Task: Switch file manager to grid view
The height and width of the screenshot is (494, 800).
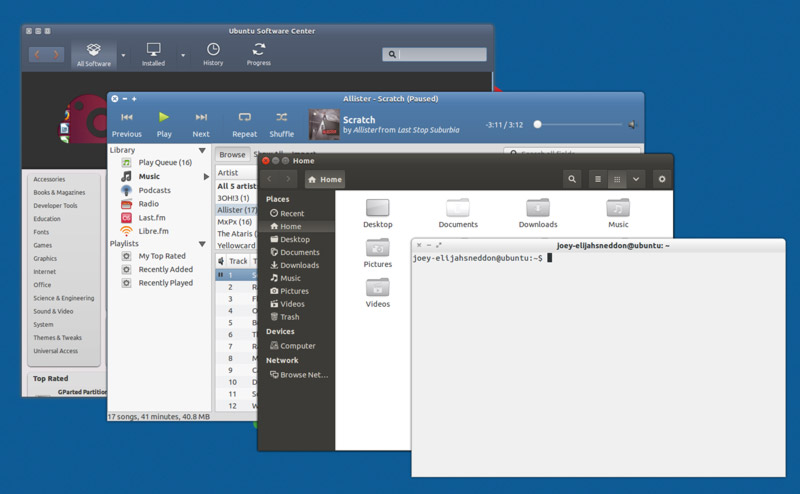Action: pos(617,179)
